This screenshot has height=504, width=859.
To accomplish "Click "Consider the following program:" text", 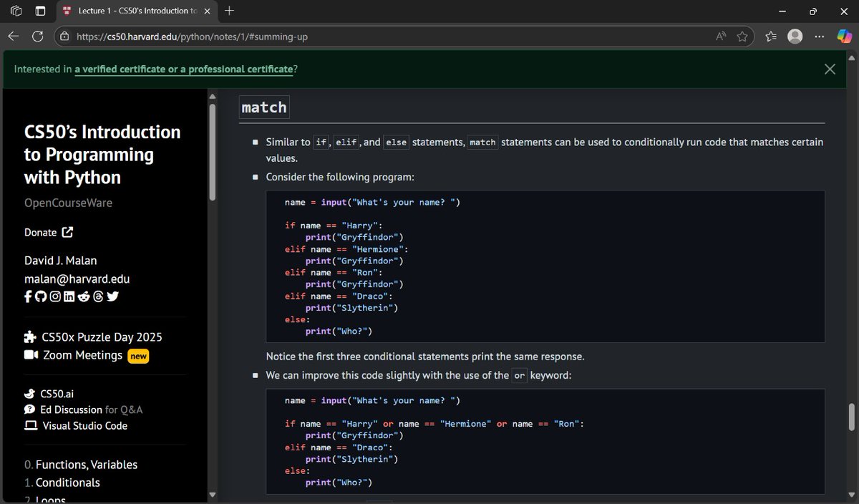I will (340, 177).
